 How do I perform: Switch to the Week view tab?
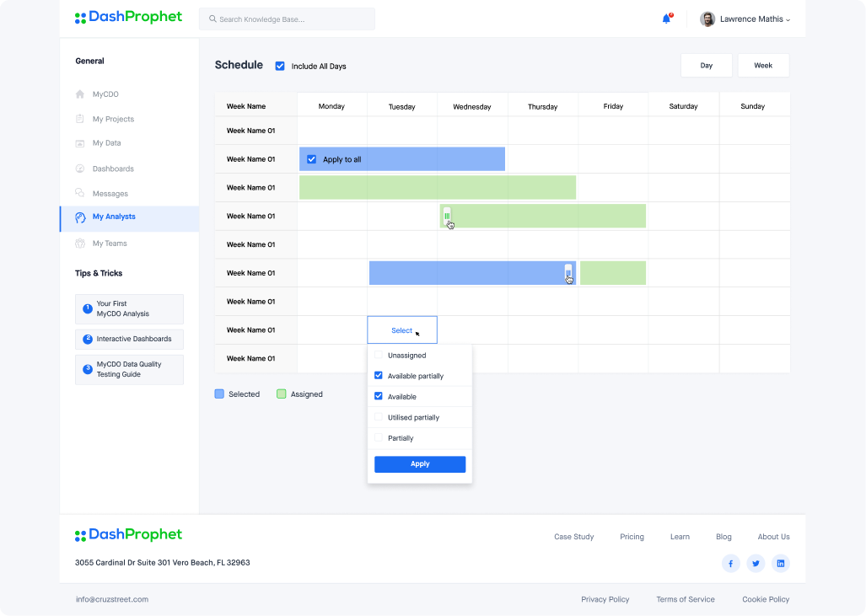[763, 65]
